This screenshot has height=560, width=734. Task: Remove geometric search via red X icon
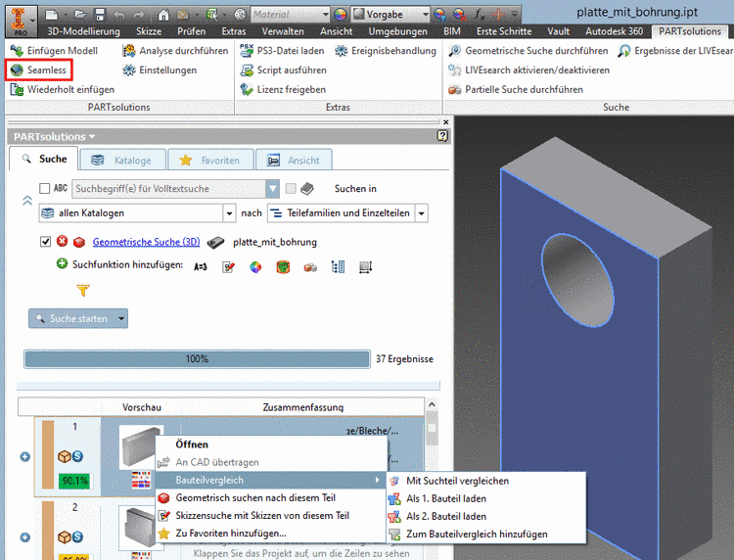63,241
